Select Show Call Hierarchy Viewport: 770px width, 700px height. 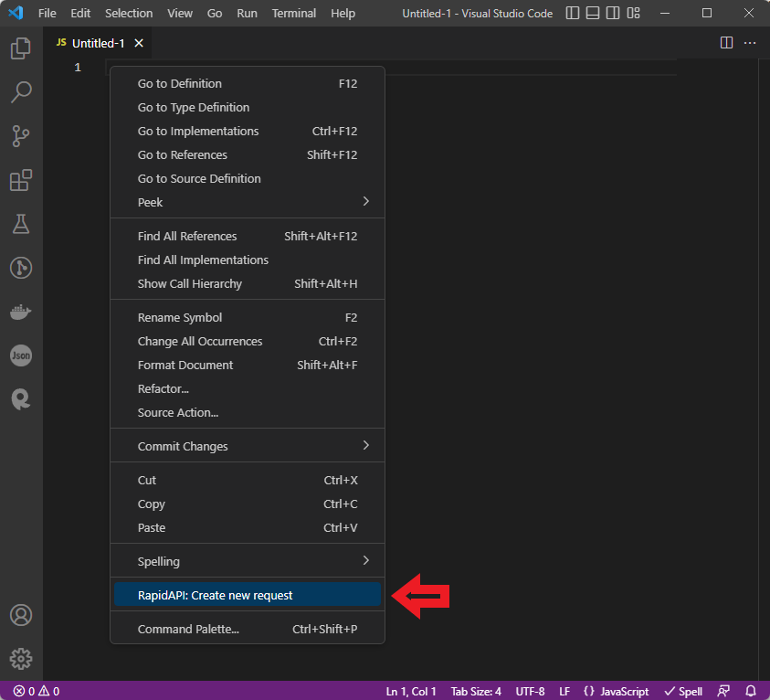pos(248,283)
